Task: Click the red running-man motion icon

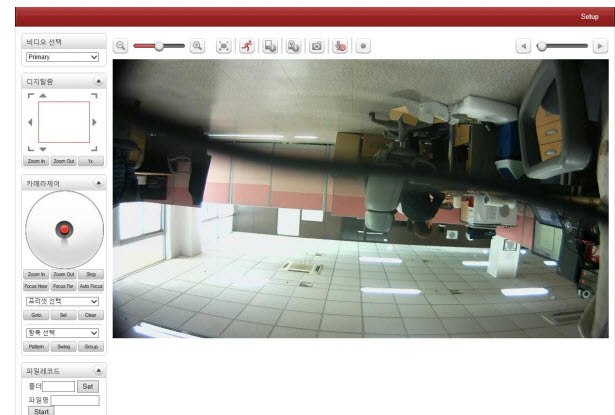Action: [247, 46]
